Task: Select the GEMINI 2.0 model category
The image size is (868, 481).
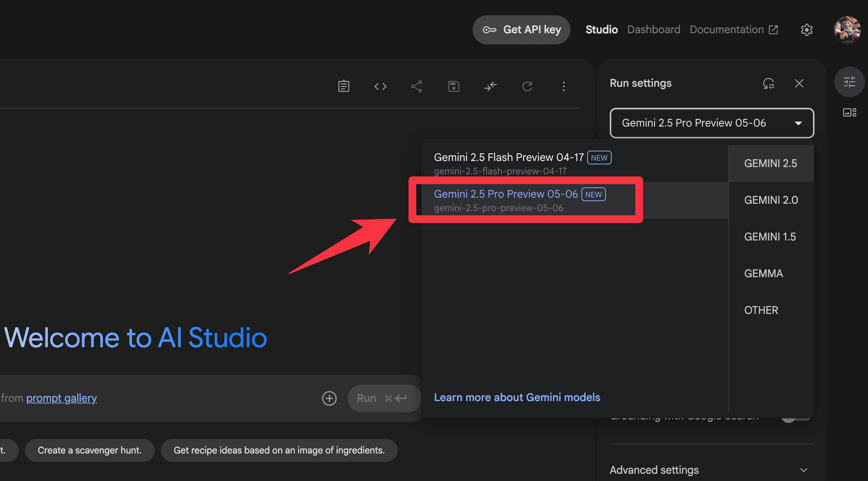Action: pos(771,200)
